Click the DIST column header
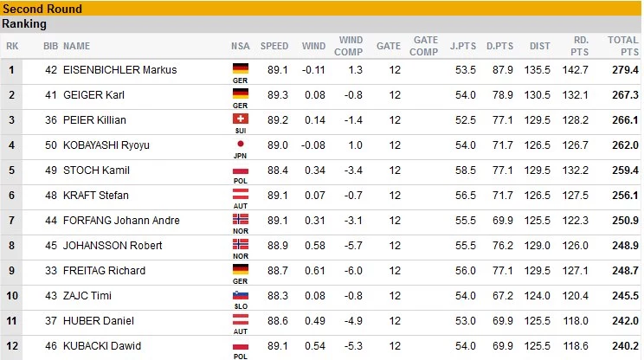The height and width of the screenshot is (360, 644). 539,46
